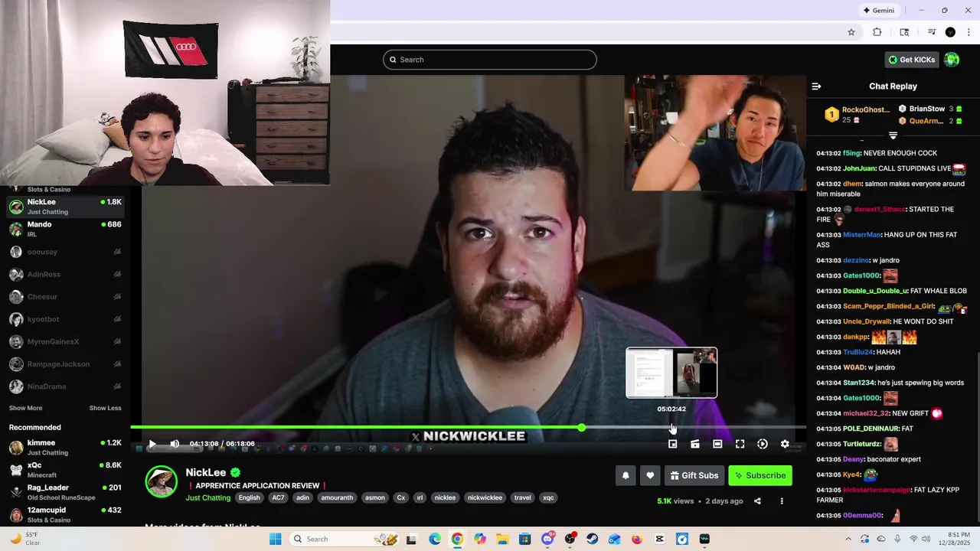Open kyootbot channel in sidebar
980x551 pixels.
pos(65,319)
